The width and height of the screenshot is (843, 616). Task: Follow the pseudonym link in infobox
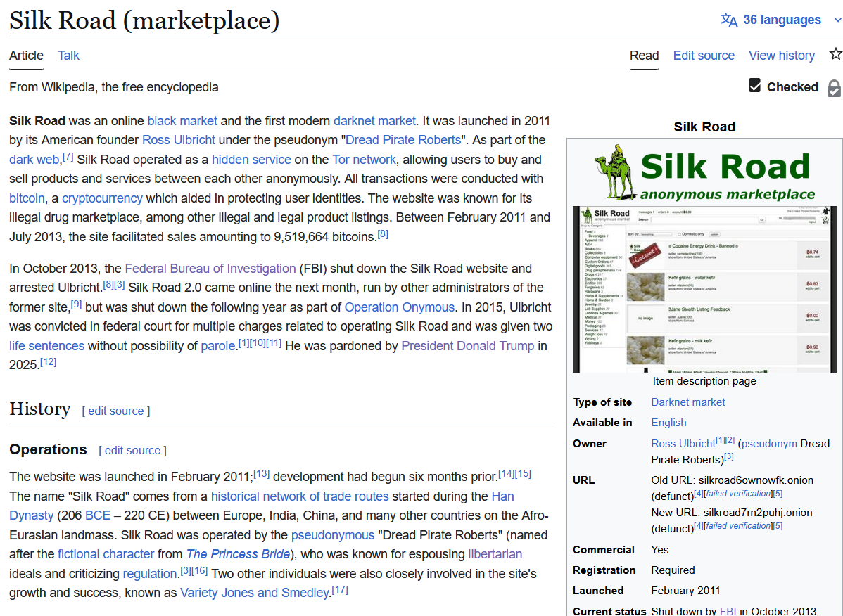coord(769,444)
